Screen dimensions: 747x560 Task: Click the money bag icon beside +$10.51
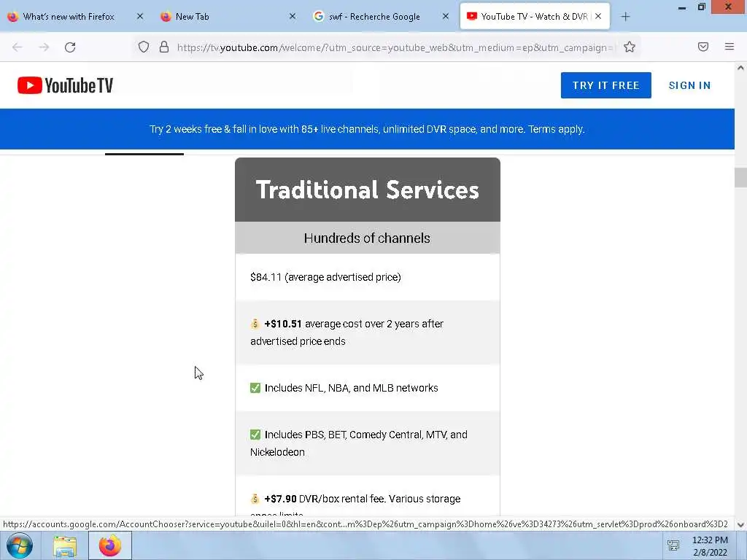point(255,324)
